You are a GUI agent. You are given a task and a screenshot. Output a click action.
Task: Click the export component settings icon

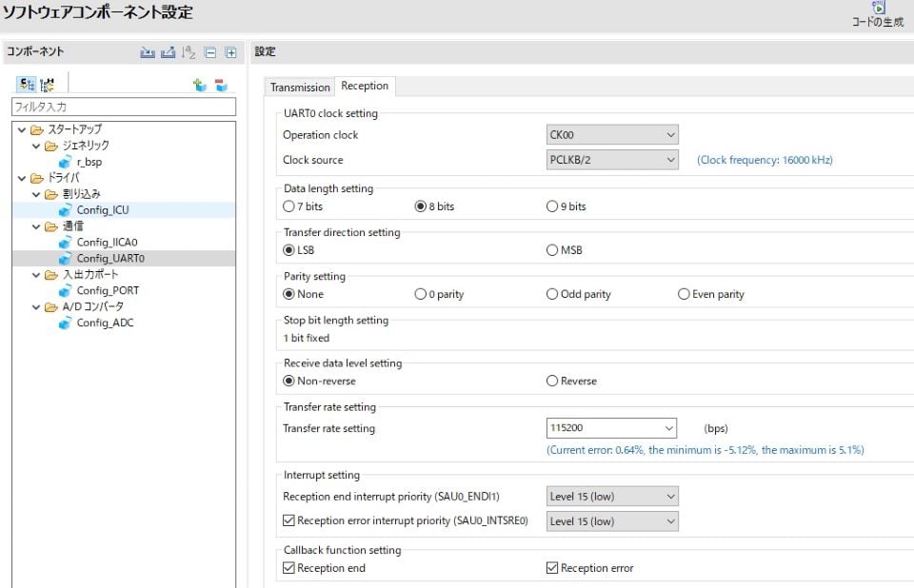pos(168,52)
